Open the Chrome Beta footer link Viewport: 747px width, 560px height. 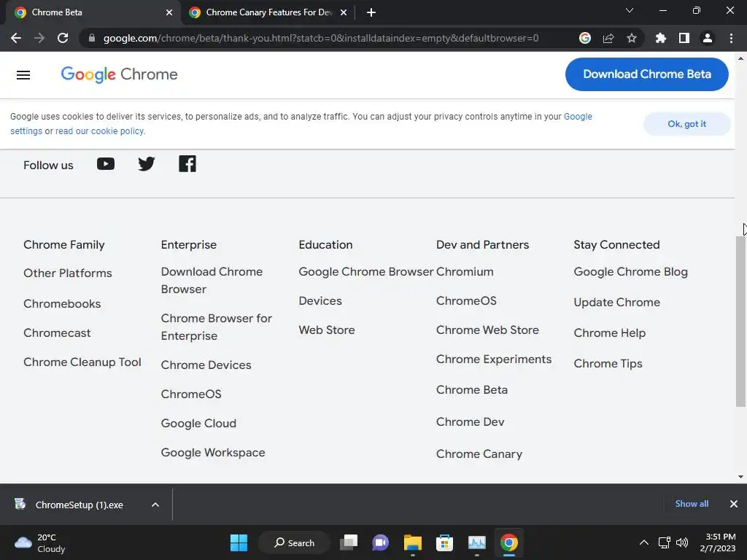point(472,390)
